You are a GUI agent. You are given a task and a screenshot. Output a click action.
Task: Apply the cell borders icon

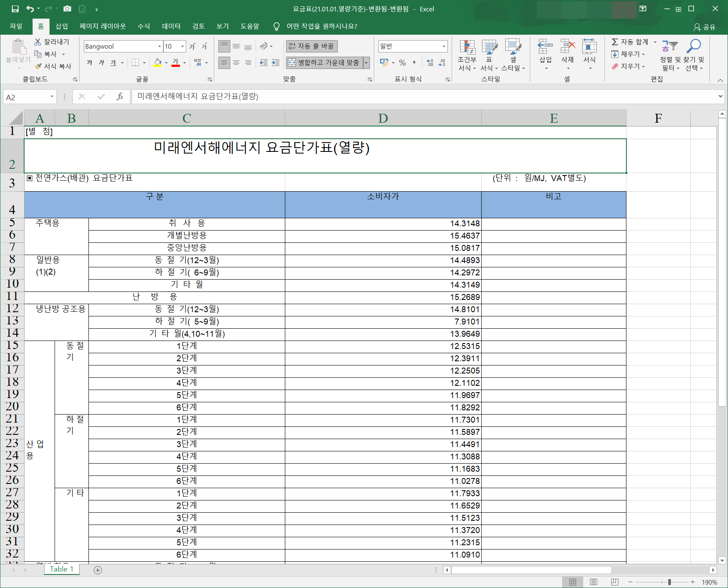135,63
